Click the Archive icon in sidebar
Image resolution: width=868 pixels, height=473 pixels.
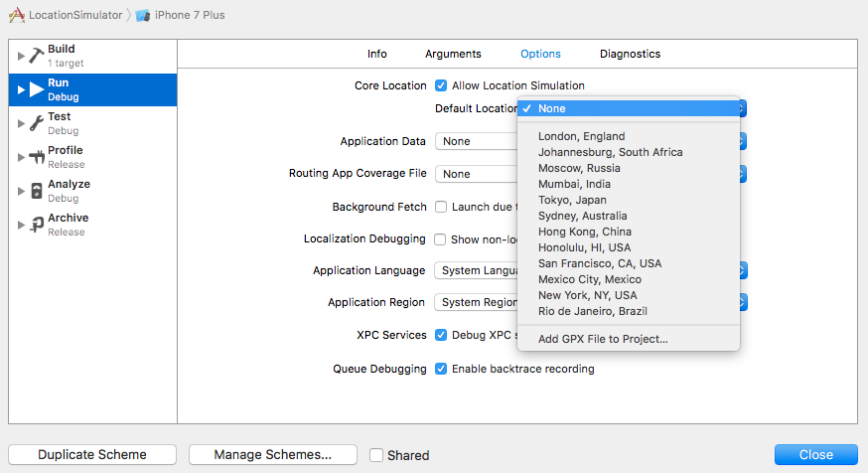(37, 225)
